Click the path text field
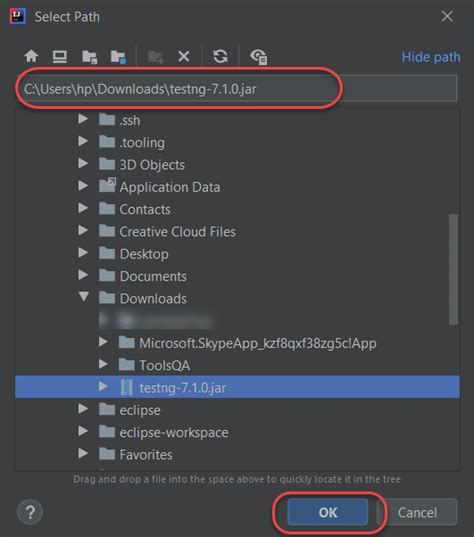This screenshot has height=537, width=474. (x=236, y=89)
